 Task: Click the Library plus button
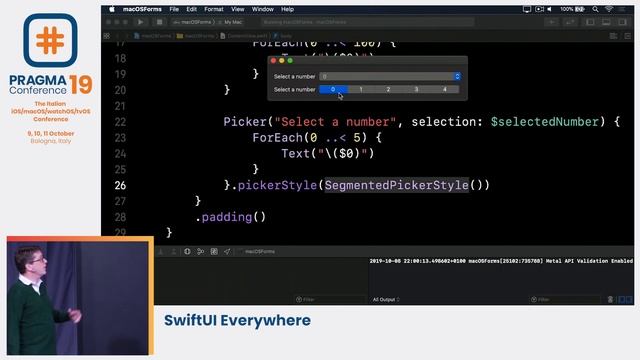click(552, 22)
